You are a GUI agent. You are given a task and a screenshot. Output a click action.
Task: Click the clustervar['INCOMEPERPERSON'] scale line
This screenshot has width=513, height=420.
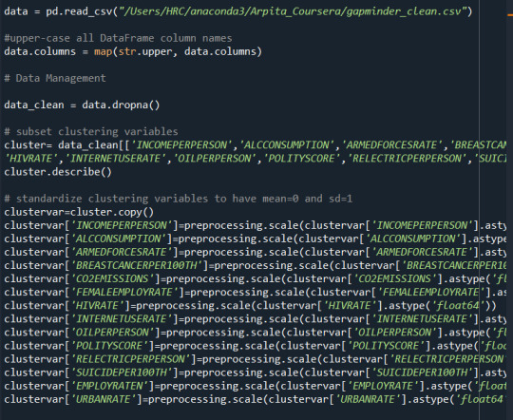(256, 225)
